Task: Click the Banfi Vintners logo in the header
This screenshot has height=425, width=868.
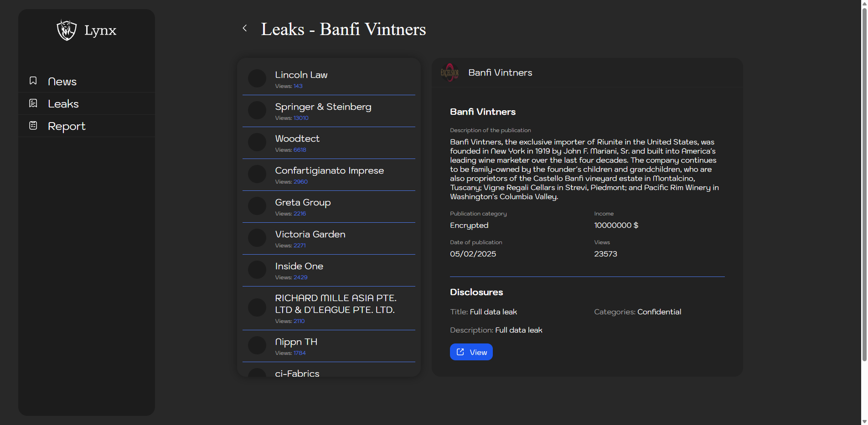Action: coord(449,72)
